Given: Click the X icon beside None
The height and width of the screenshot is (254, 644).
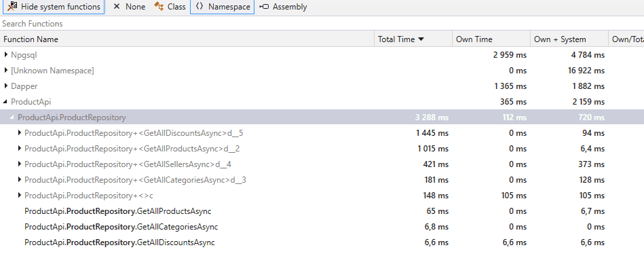Looking at the screenshot, I should point(117,7).
